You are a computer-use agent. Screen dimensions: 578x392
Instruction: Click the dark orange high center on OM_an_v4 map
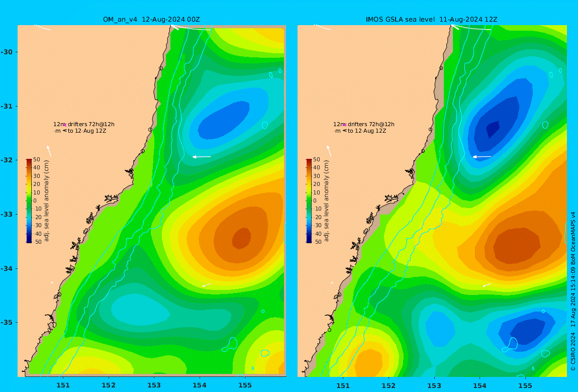point(241,238)
